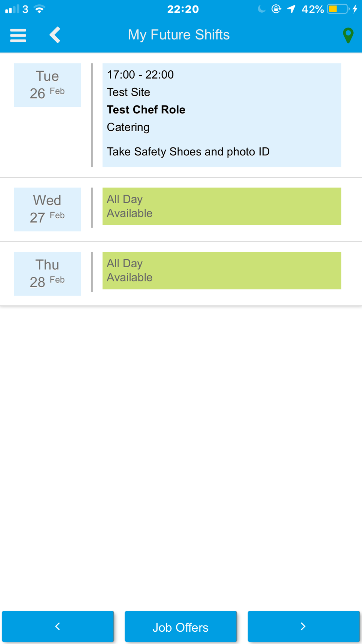Viewport: 362px width, 644px height.
Task: Open the hamburger menu
Action: [x=18, y=35]
